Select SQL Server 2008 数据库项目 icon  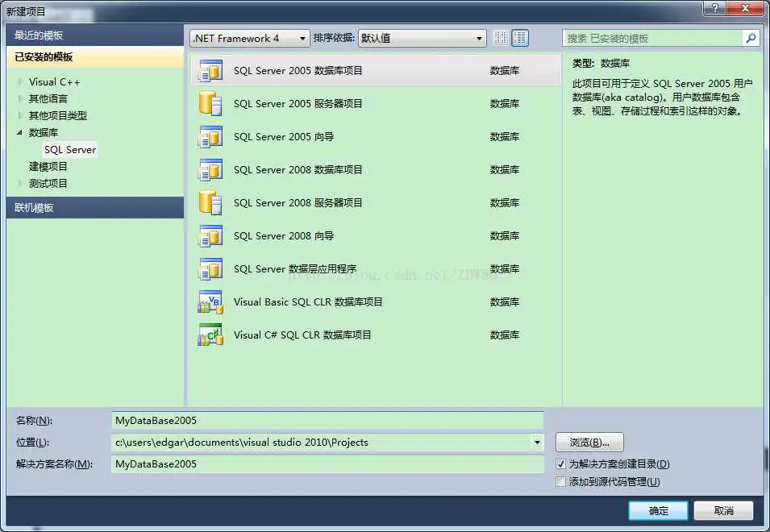pyautogui.click(x=210, y=170)
